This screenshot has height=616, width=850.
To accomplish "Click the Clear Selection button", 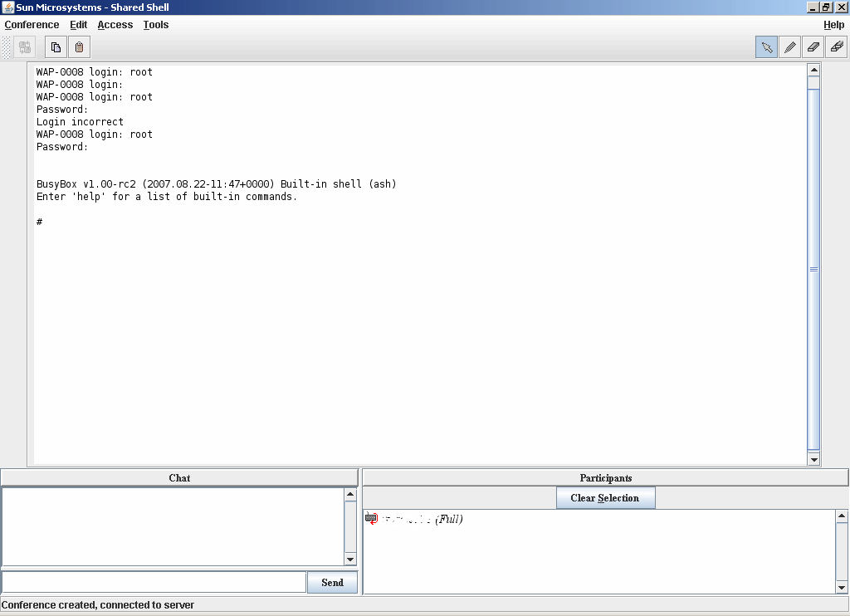I will click(x=605, y=498).
